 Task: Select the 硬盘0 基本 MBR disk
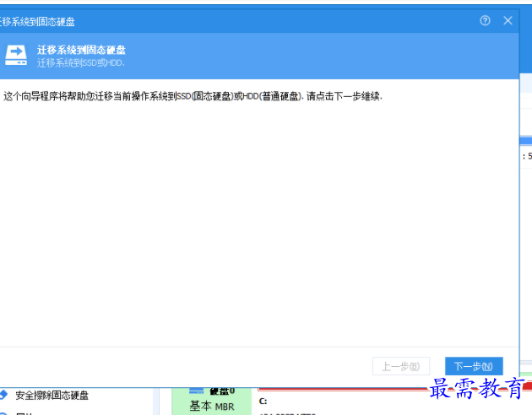coord(212,402)
